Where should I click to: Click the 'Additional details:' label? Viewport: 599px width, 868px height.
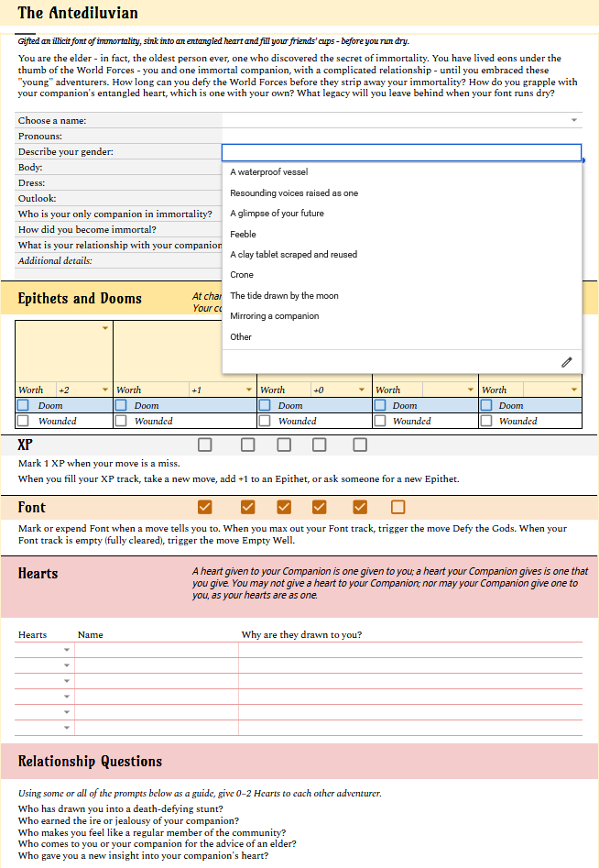[55, 260]
